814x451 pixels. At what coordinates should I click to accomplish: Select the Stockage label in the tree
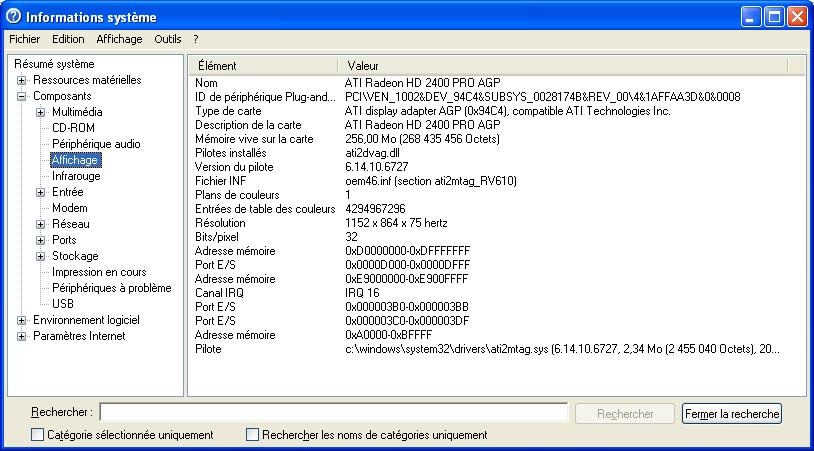pyautogui.click(x=75, y=256)
